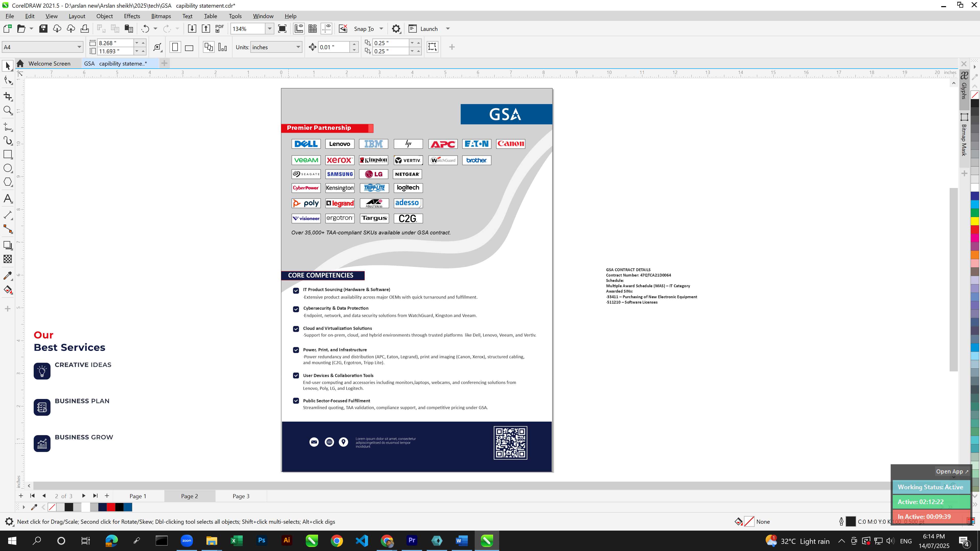
Task: Toggle Show grid button
Action: coord(313,29)
